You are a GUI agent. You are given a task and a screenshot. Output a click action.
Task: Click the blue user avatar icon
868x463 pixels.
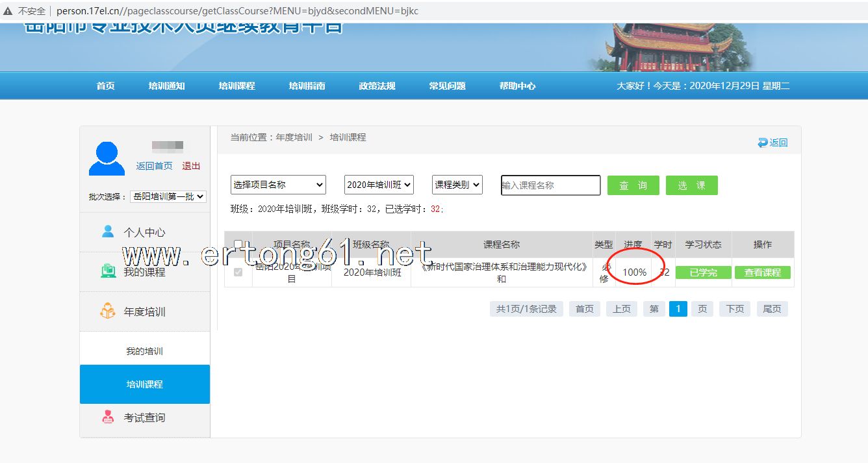pos(107,159)
